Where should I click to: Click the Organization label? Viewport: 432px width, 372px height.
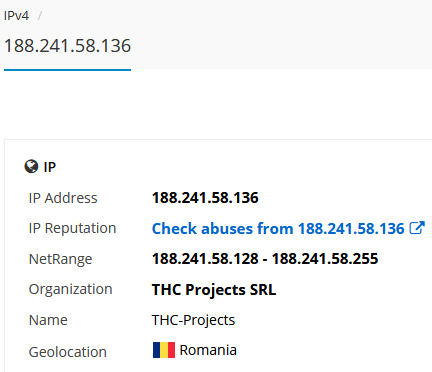(x=70, y=290)
